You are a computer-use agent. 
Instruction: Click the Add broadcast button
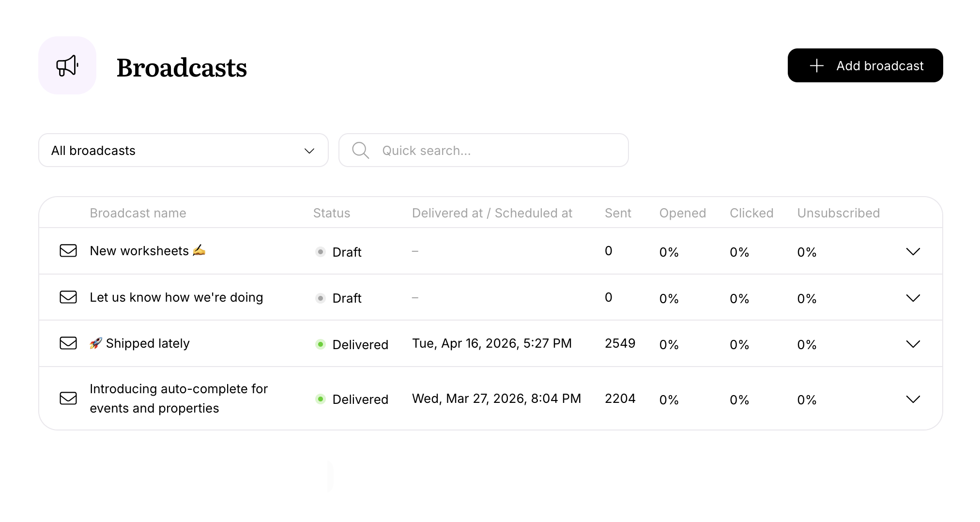point(865,65)
